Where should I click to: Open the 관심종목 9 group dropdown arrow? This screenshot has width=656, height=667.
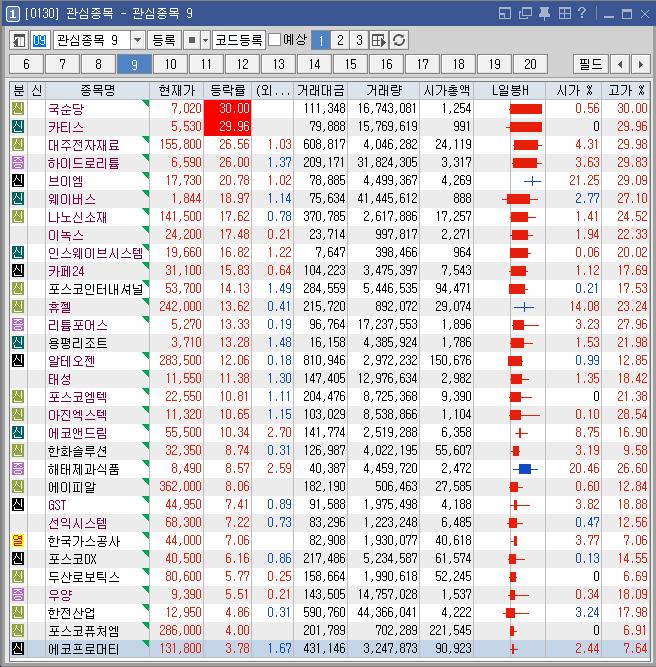tap(137, 40)
